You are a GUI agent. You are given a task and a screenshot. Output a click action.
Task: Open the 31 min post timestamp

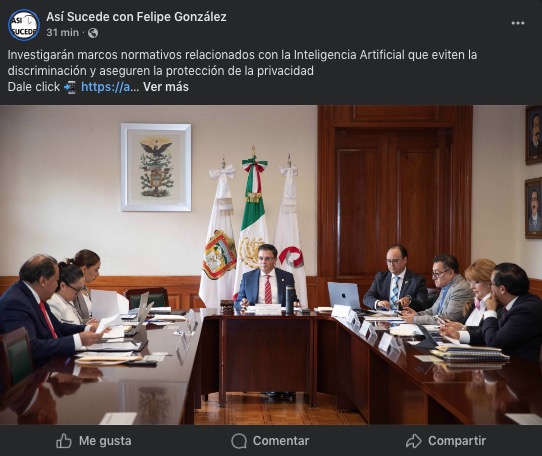[63, 33]
